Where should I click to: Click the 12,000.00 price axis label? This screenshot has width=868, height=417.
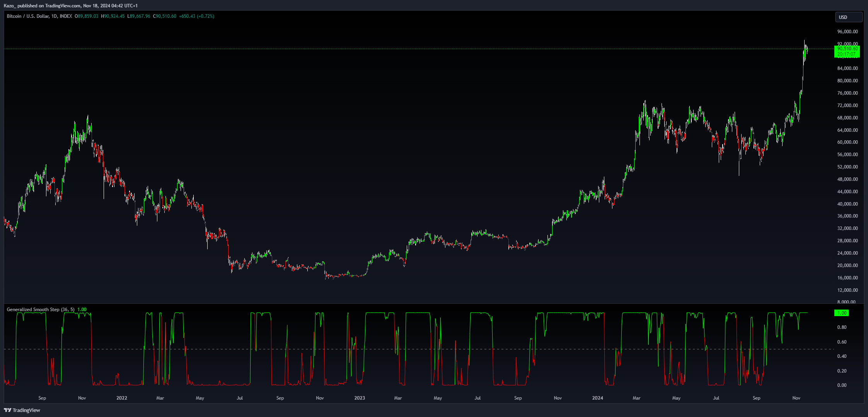[x=848, y=290]
